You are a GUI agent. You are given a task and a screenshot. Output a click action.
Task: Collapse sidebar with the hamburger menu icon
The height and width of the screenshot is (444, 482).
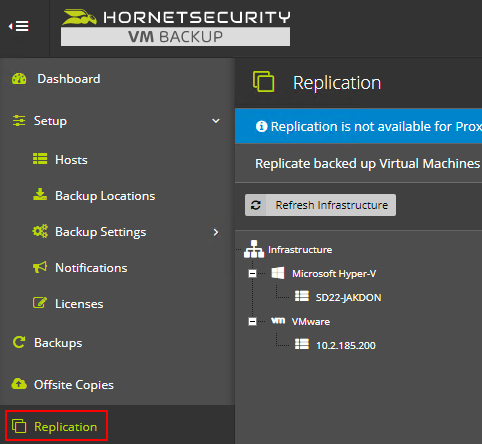click(19, 26)
